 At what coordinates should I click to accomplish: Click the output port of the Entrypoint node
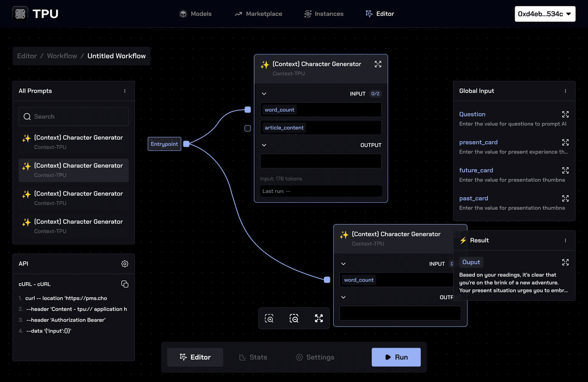pos(186,144)
